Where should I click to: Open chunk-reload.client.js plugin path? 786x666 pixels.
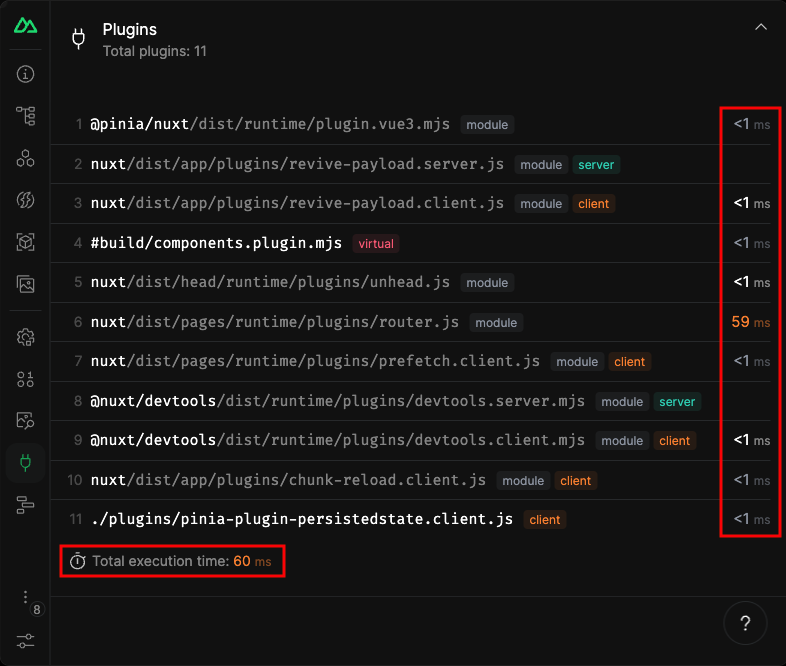pyautogui.click(x=288, y=480)
